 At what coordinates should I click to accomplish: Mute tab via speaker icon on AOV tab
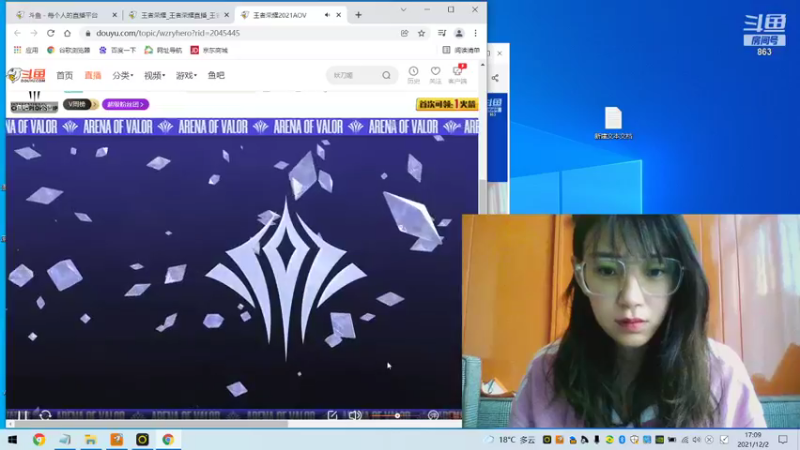(327, 15)
